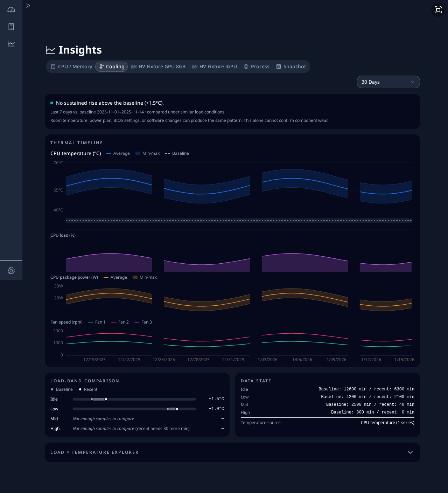Open the HV Fixture iGPU tab
This screenshot has height=493, width=448.
215,67
